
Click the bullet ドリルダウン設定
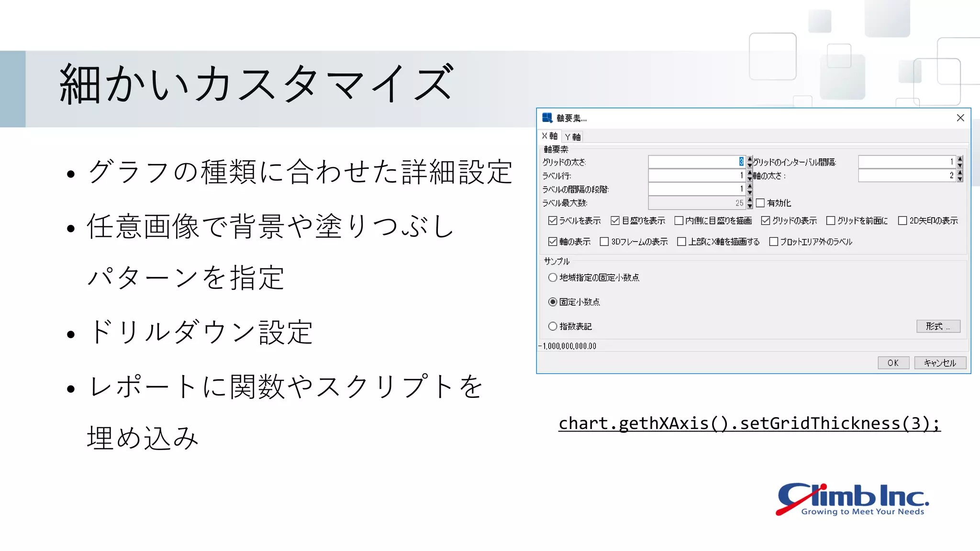coord(200,332)
